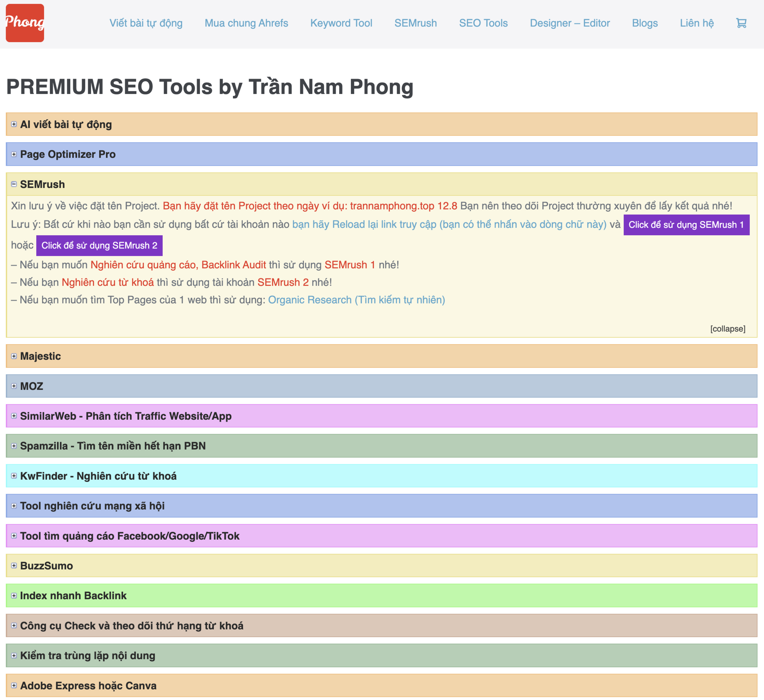The image size is (764, 700).
Task: Expand Index nhanh Backlink section
Action: point(382,596)
